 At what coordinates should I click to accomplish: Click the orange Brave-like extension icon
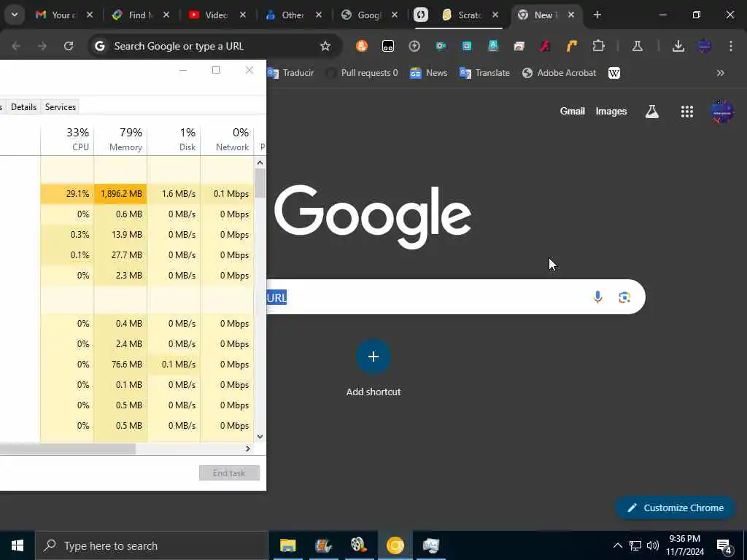[x=362, y=46]
